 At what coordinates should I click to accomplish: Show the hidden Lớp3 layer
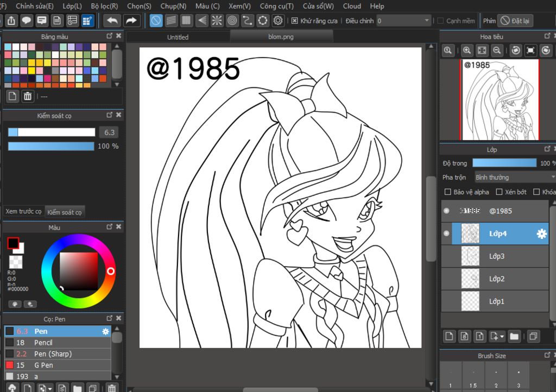[446, 256]
